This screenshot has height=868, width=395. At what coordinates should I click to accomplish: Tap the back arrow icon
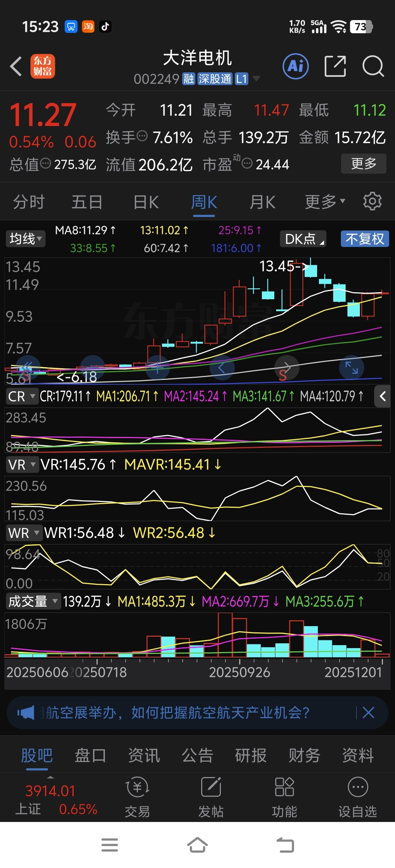pyautogui.click(x=16, y=66)
